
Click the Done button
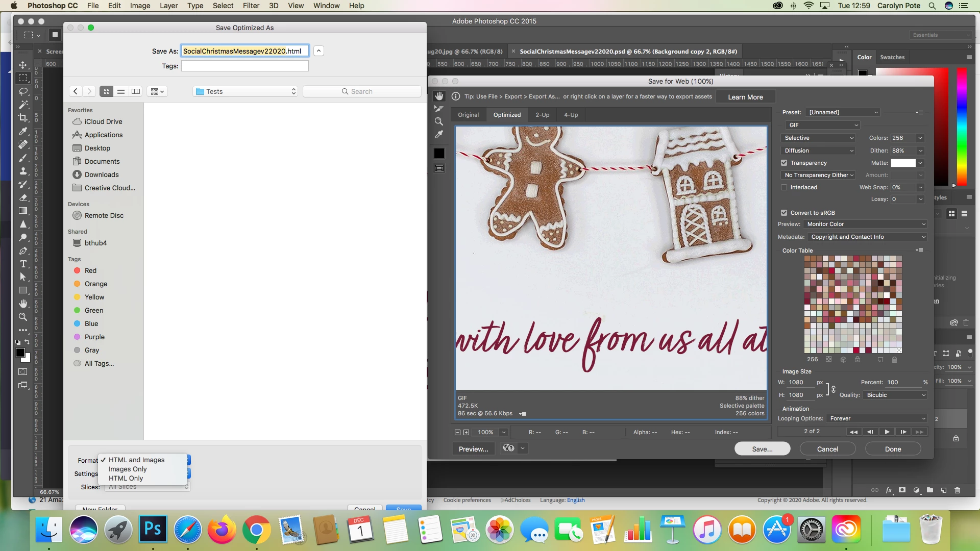[x=893, y=449]
